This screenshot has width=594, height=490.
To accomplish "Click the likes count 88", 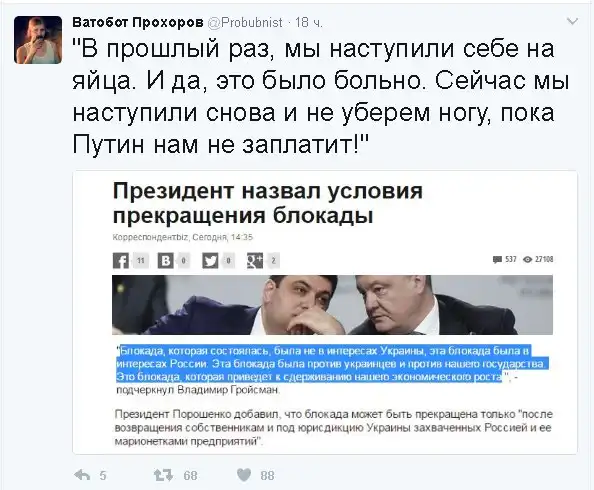I will point(267,475).
